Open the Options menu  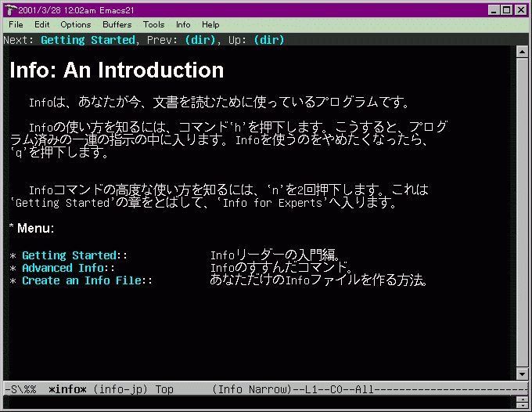pos(76,25)
